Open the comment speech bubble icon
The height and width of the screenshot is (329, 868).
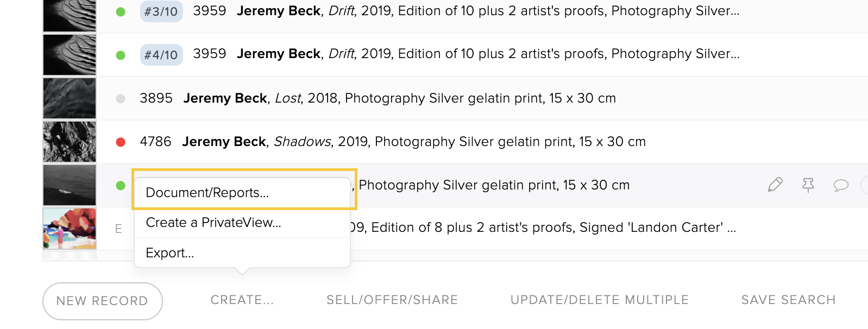[x=841, y=185]
